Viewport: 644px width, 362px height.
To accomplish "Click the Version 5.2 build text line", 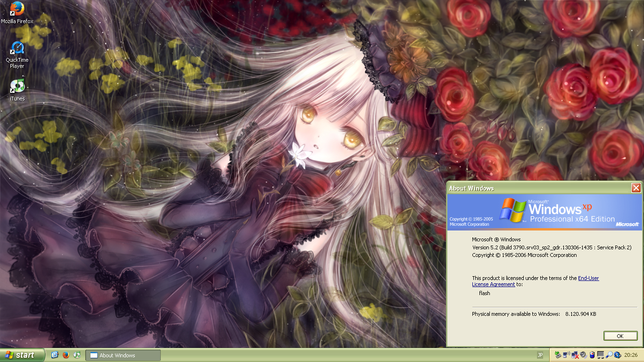I will point(552,247).
